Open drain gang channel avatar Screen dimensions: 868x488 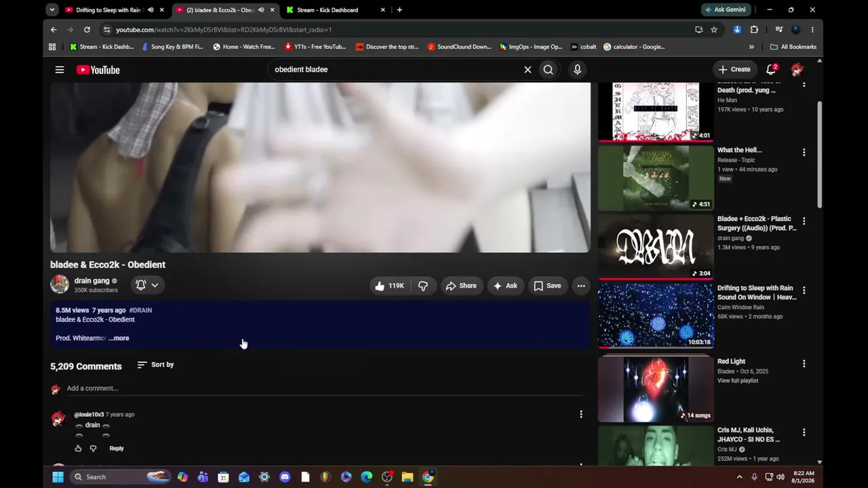[x=60, y=285]
